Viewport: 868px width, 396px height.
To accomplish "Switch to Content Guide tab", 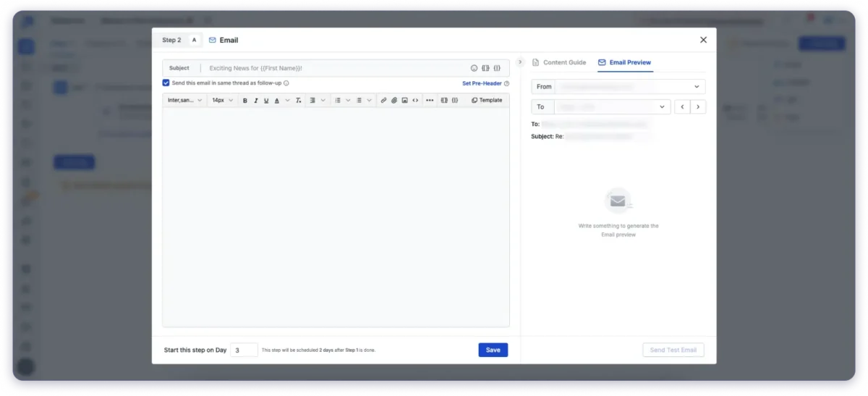I will click(559, 63).
